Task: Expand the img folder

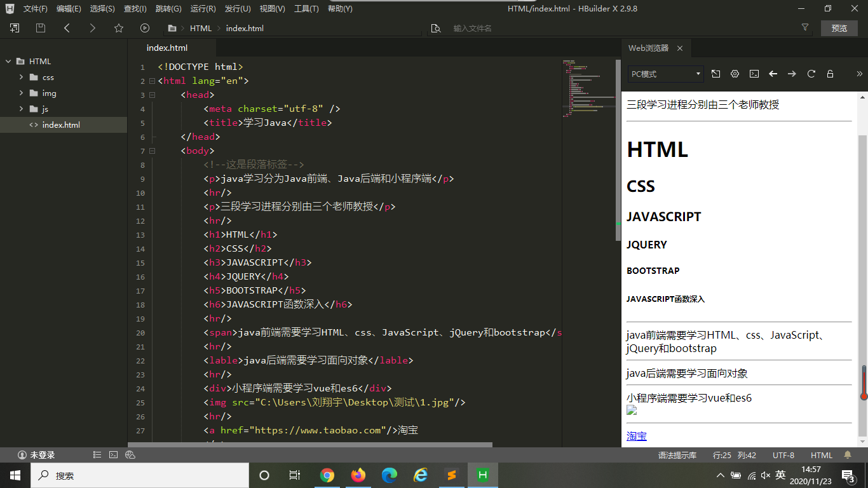Action: click(21, 93)
